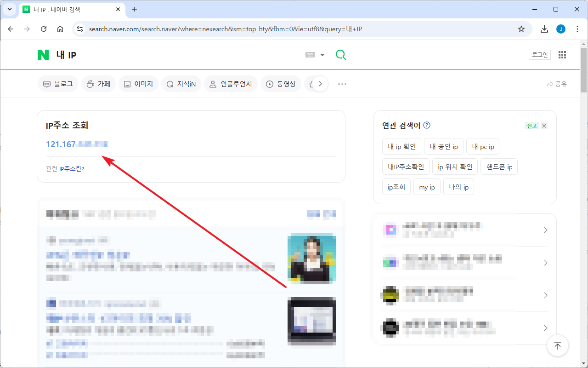The width and height of the screenshot is (588, 368).
Task: Select related search 내 공인 ip
Action: tap(444, 147)
